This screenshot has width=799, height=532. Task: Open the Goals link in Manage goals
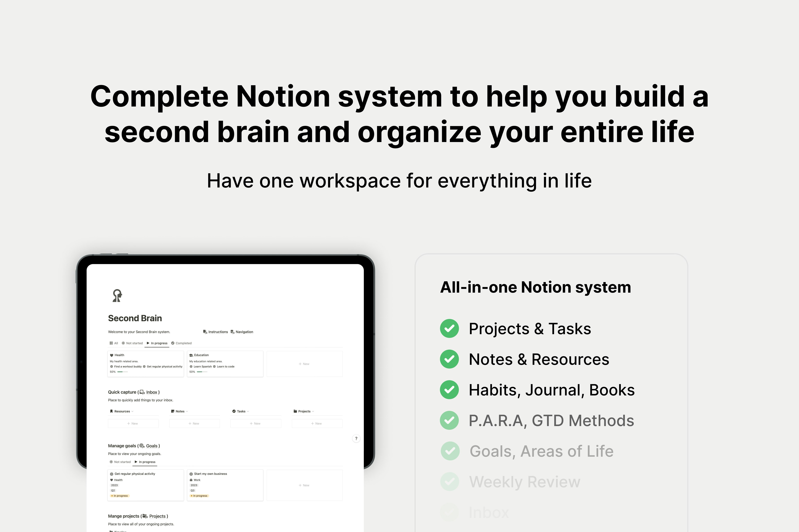[x=152, y=446]
